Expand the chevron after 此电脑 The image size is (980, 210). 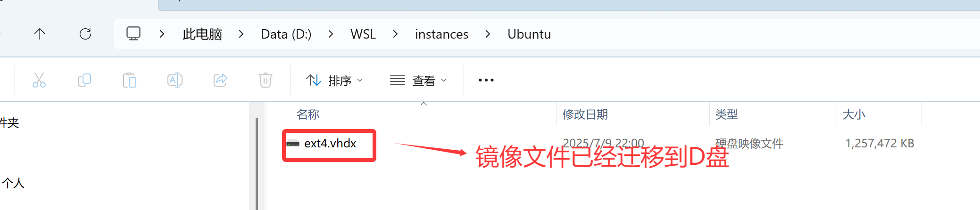pyautogui.click(x=241, y=34)
